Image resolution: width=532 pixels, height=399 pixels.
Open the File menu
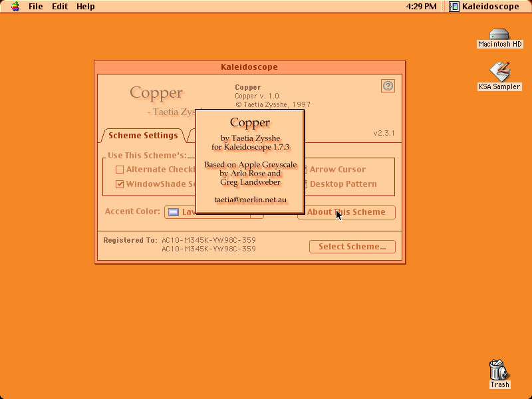point(36,7)
